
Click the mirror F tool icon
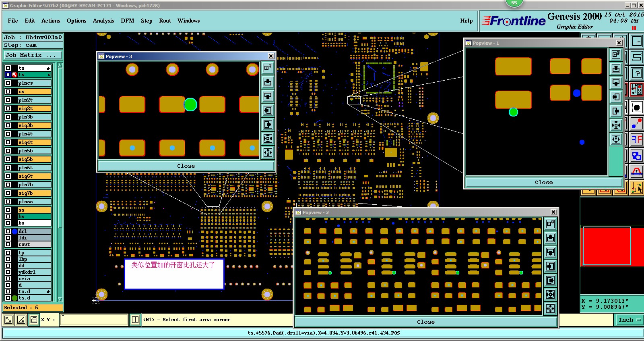tap(636, 140)
